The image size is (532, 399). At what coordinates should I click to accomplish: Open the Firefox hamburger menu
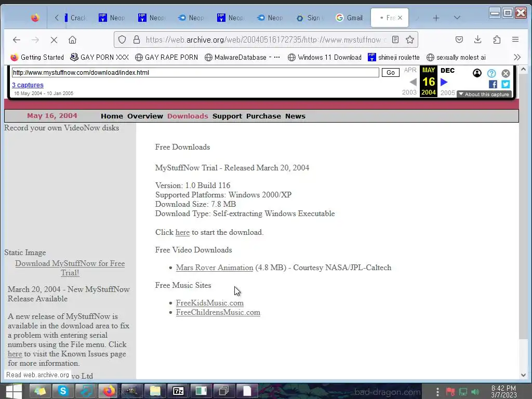515,39
